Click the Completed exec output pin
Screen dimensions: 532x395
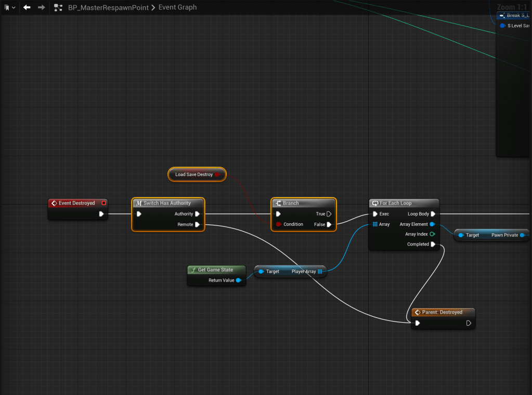tap(433, 244)
